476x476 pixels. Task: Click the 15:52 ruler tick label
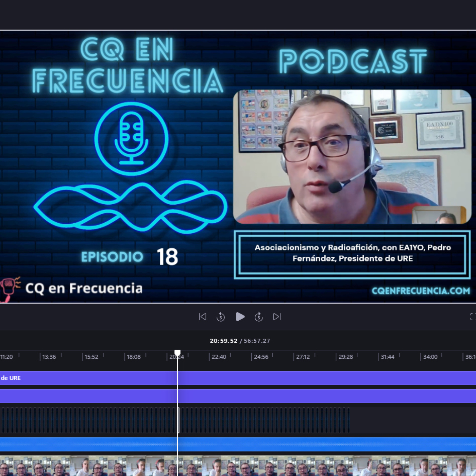pyautogui.click(x=91, y=357)
